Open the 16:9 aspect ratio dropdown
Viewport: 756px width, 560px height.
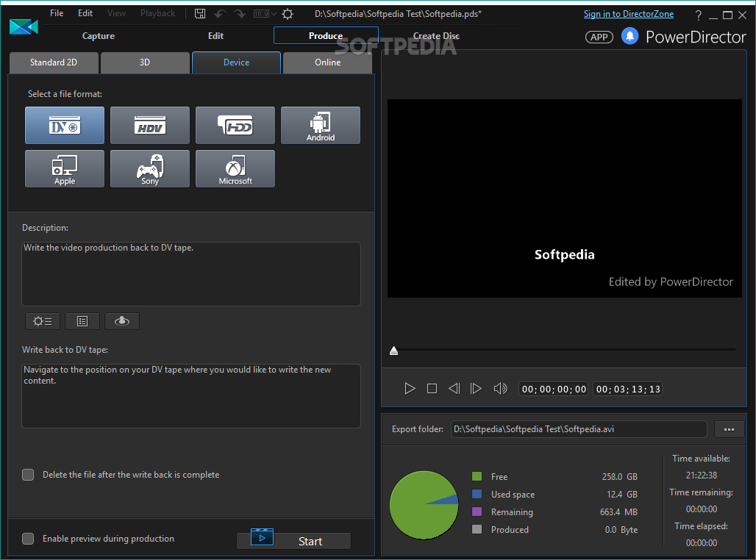coord(265,13)
